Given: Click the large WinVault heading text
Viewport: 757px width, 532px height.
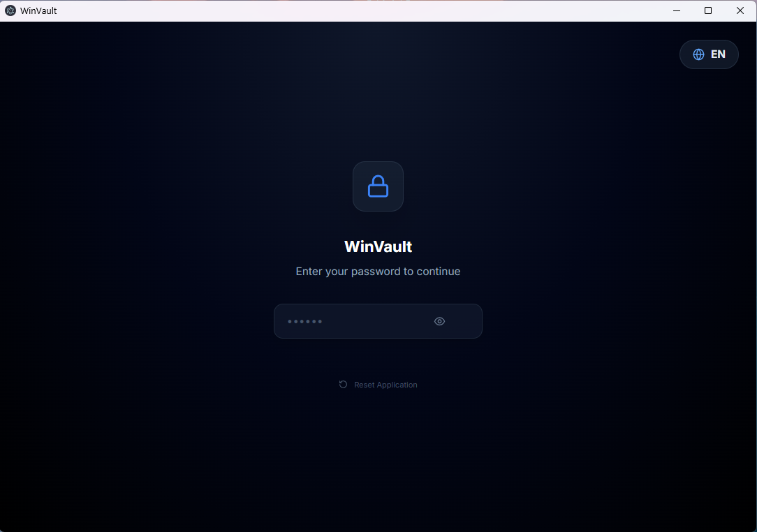Looking at the screenshot, I should (x=378, y=246).
